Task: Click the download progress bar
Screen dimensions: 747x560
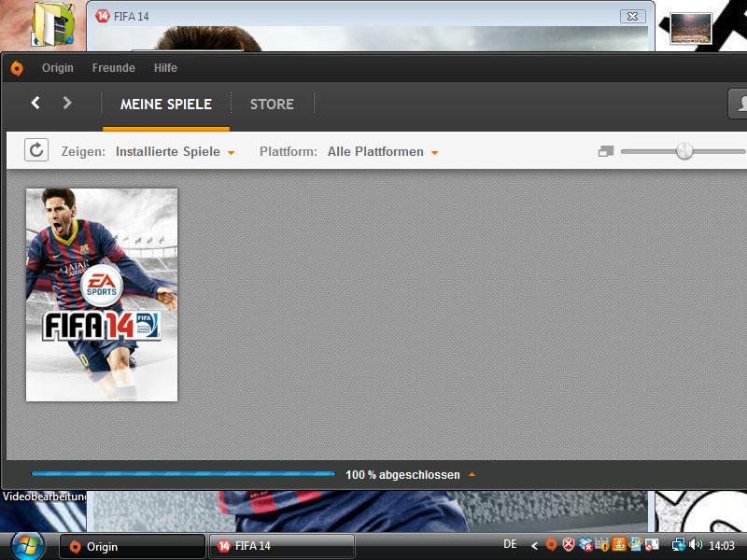Action: coord(183,474)
